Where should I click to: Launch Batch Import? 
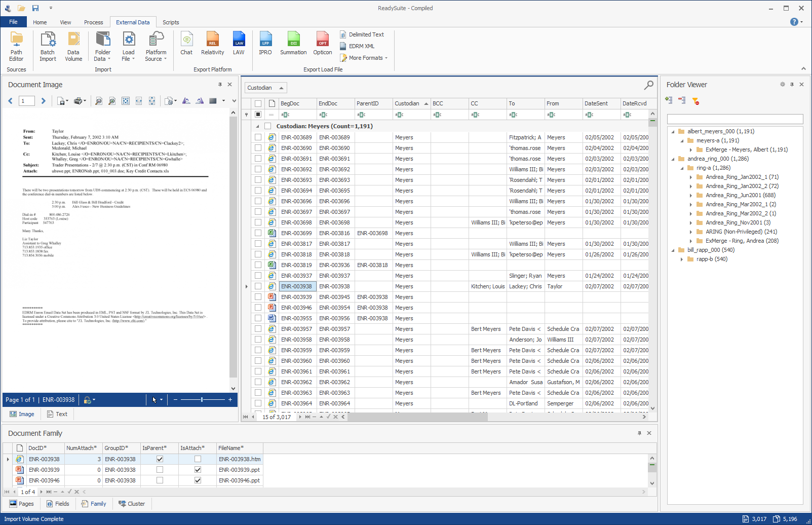click(x=48, y=46)
